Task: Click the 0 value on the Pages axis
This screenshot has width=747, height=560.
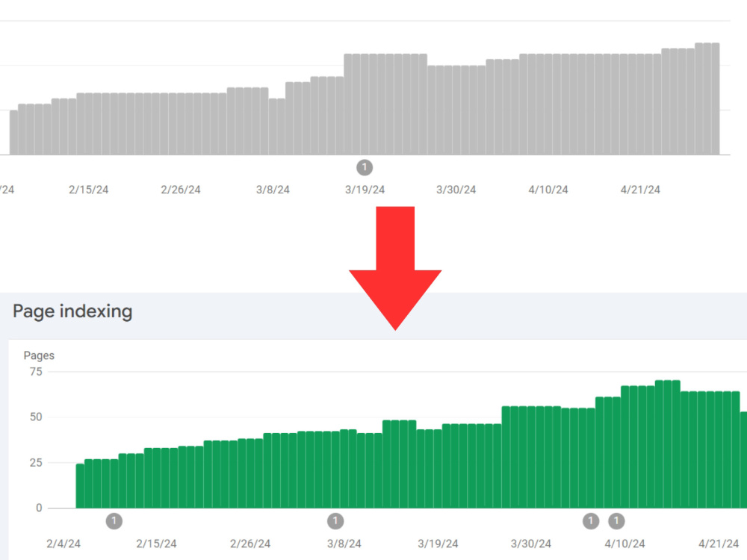Action: (x=39, y=508)
